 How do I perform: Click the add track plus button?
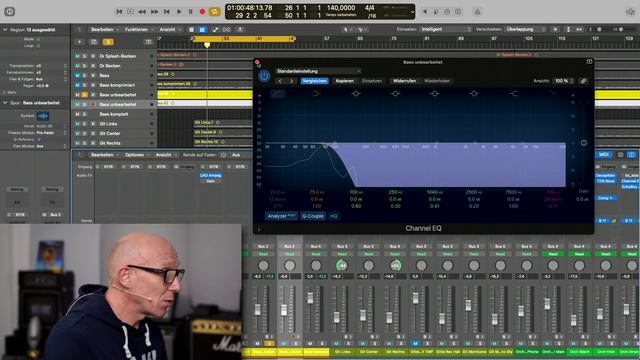[x=80, y=42]
